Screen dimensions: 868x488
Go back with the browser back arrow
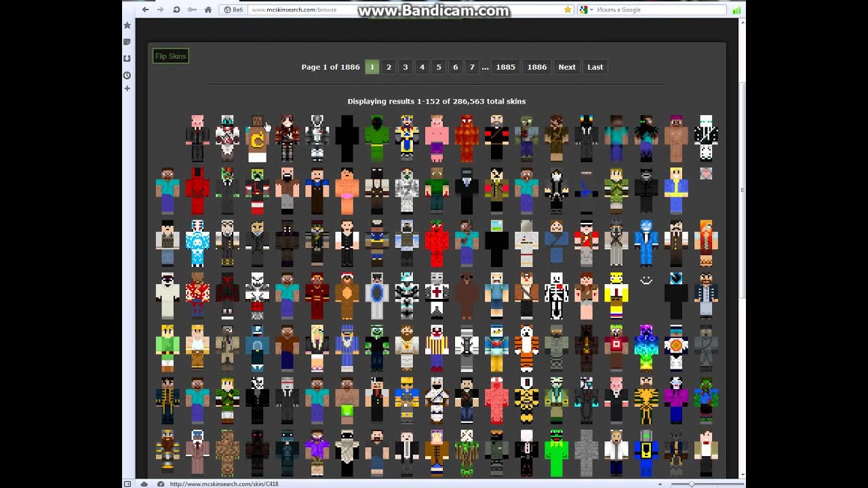click(x=145, y=9)
